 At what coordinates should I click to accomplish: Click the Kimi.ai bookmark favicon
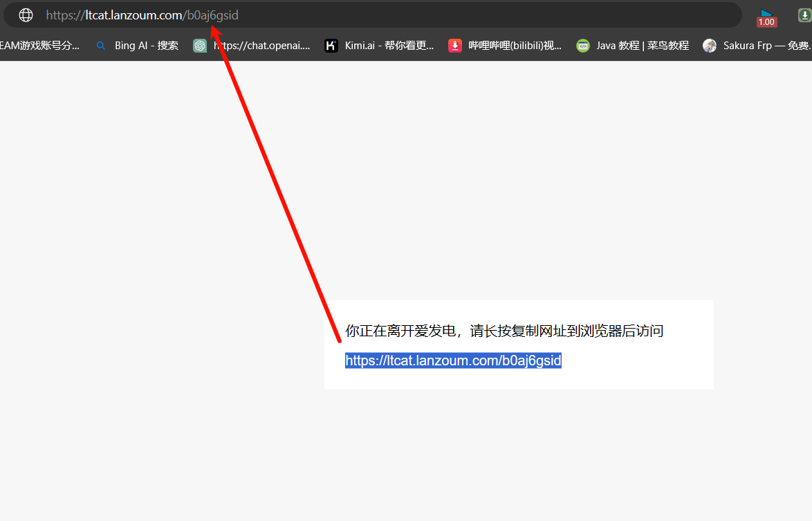pos(331,45)
